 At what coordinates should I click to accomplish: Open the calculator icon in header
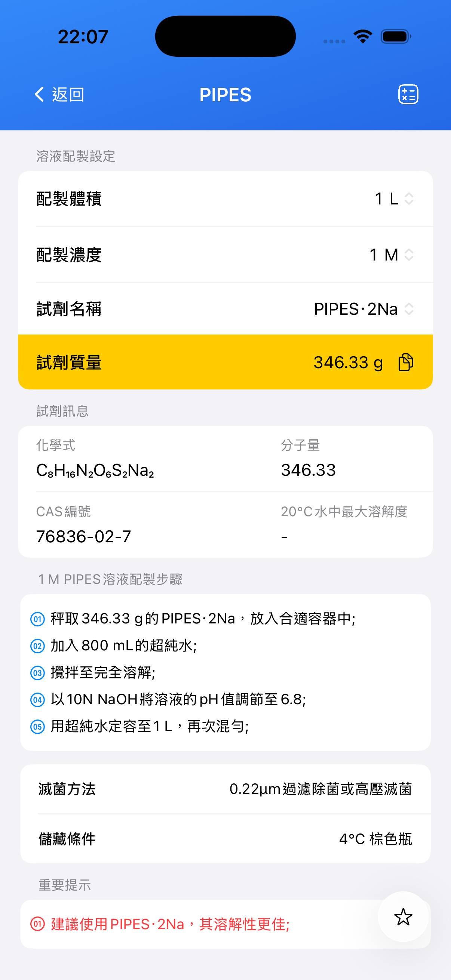pyautogui.click(x=408, y=94)
